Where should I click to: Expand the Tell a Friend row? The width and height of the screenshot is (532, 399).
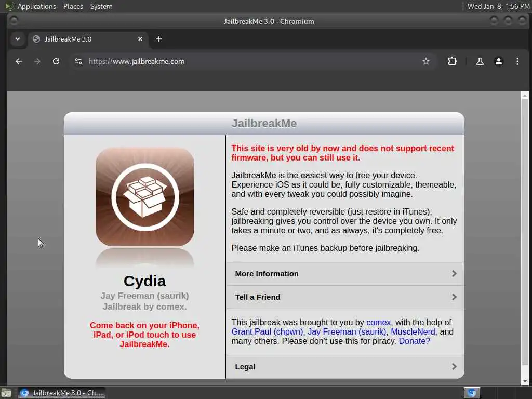345,297
